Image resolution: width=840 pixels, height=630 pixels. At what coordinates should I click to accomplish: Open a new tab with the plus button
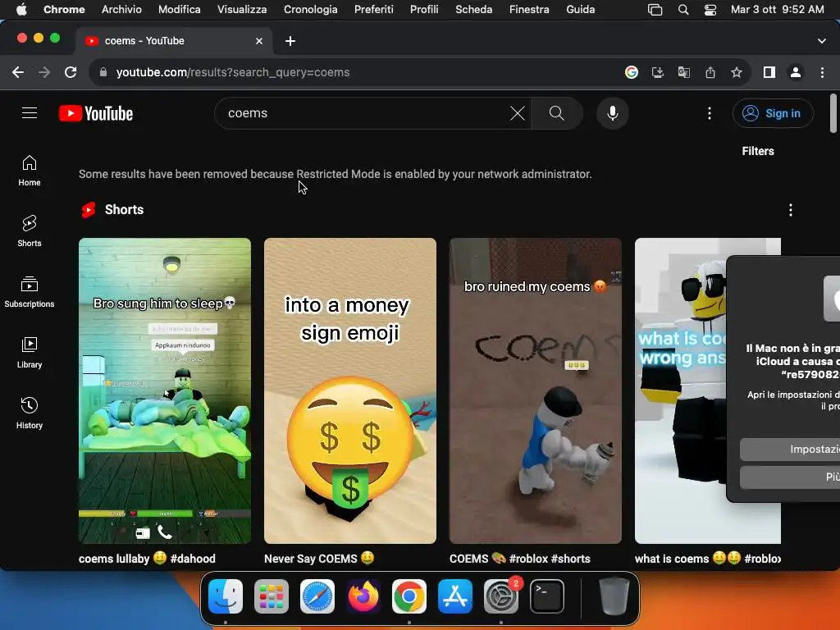pyautogui.click(x=290, y=41)
